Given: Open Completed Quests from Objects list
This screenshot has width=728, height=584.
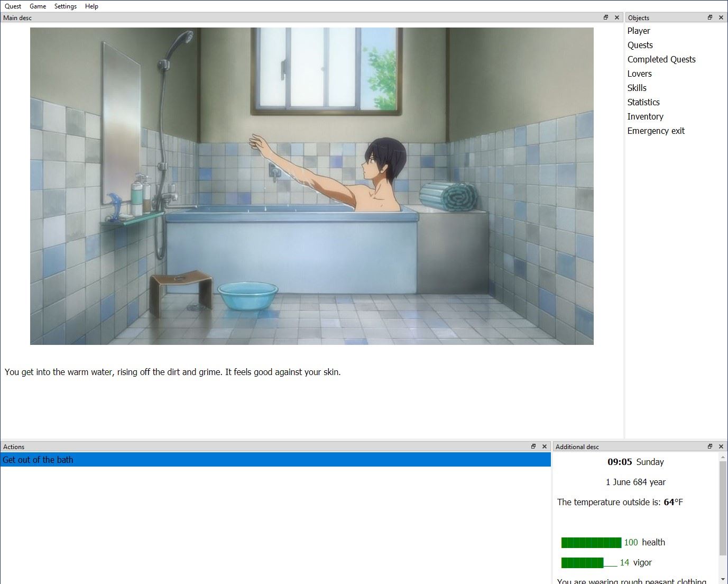Looking at the screenshot, I should (661, 60).
